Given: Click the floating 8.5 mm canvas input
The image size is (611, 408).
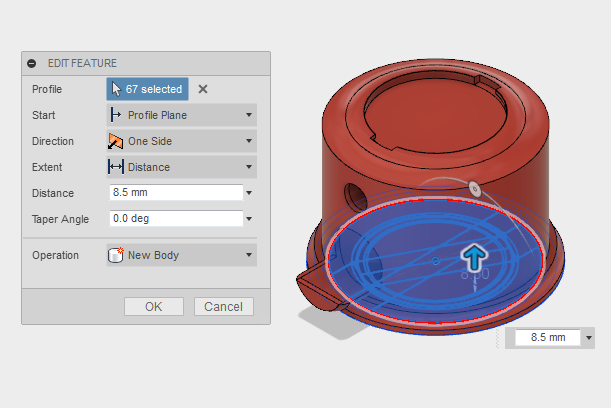Looking at the screenshot, I should (548, 337).
